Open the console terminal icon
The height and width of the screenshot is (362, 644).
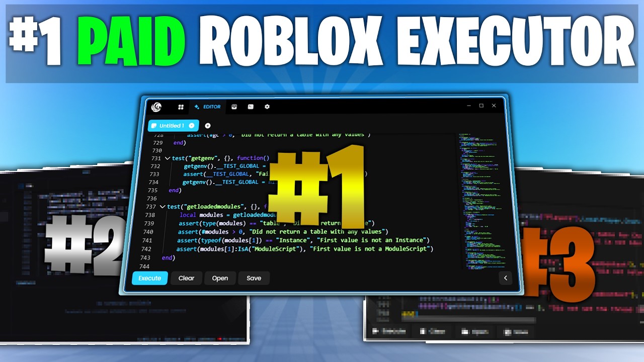pyautogui.click(x=251, y=107)
